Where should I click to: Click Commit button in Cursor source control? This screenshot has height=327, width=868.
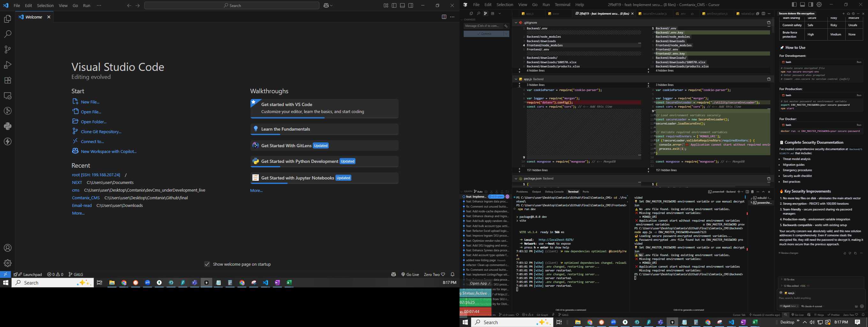pyautogui.click(x=483, y=34)
